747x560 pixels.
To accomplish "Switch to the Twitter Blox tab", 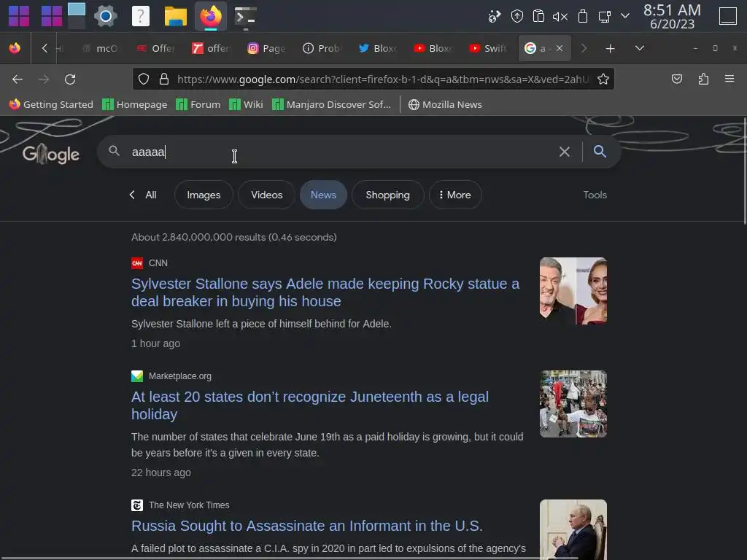I will (377, 48).
